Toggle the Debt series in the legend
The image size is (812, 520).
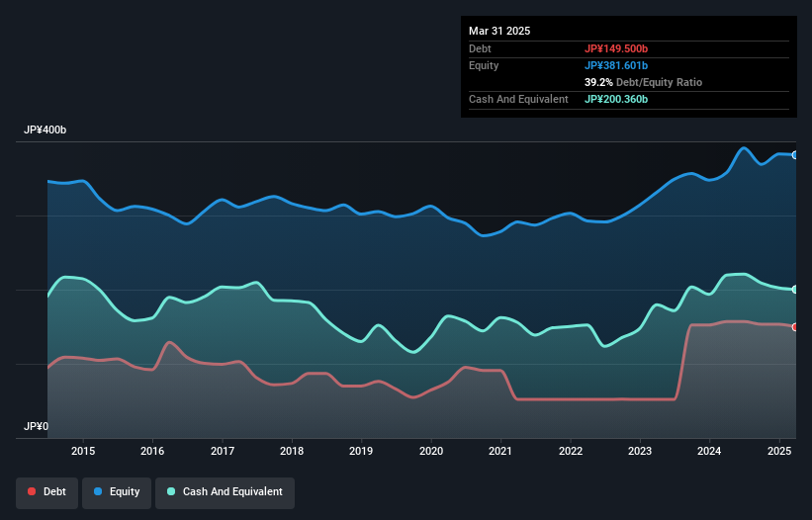tap(46, 491)
